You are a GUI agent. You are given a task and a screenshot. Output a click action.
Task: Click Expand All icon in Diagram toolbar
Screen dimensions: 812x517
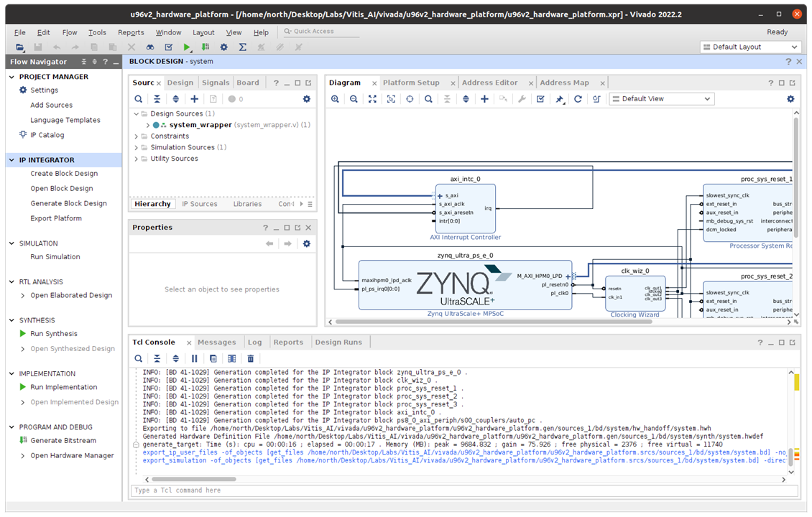(x=466, y=99)
